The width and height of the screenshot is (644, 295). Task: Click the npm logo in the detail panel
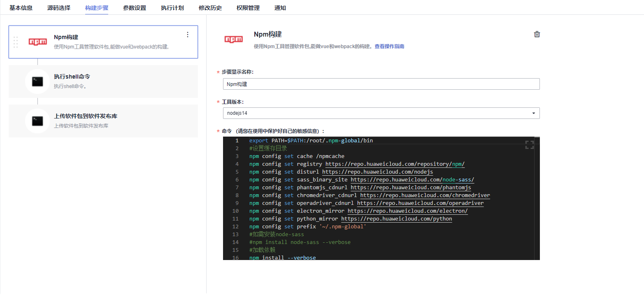point(233,39)
